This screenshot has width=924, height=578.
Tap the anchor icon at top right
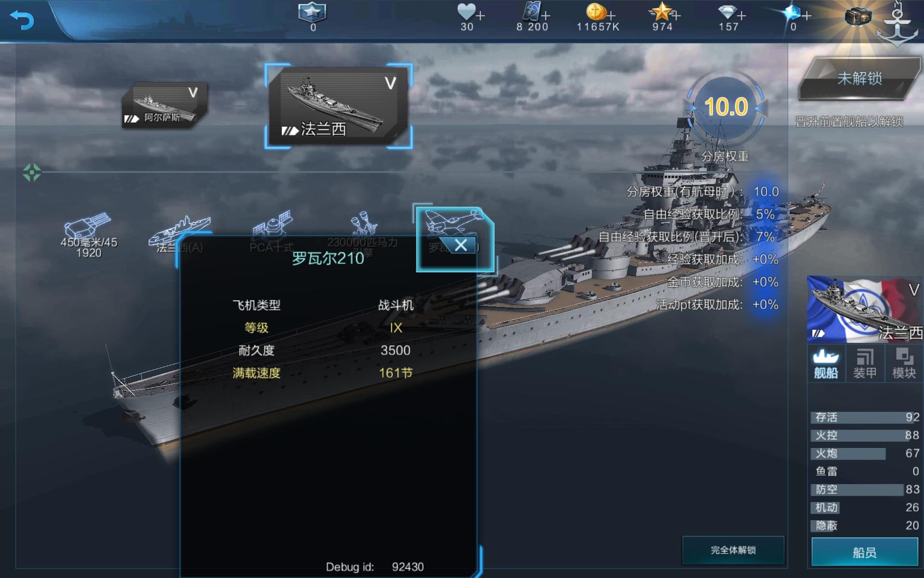[x=898, y=24]
